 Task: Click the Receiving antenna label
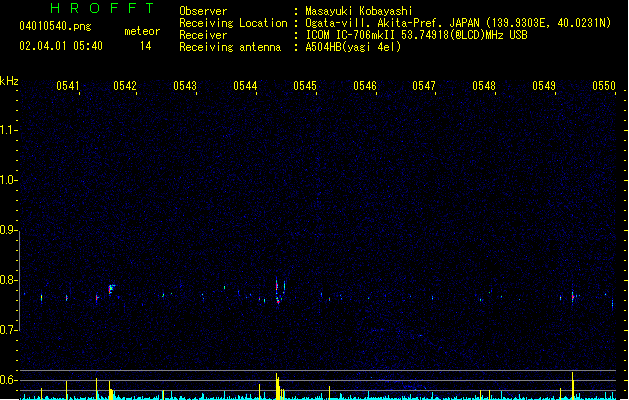point(230,47)
